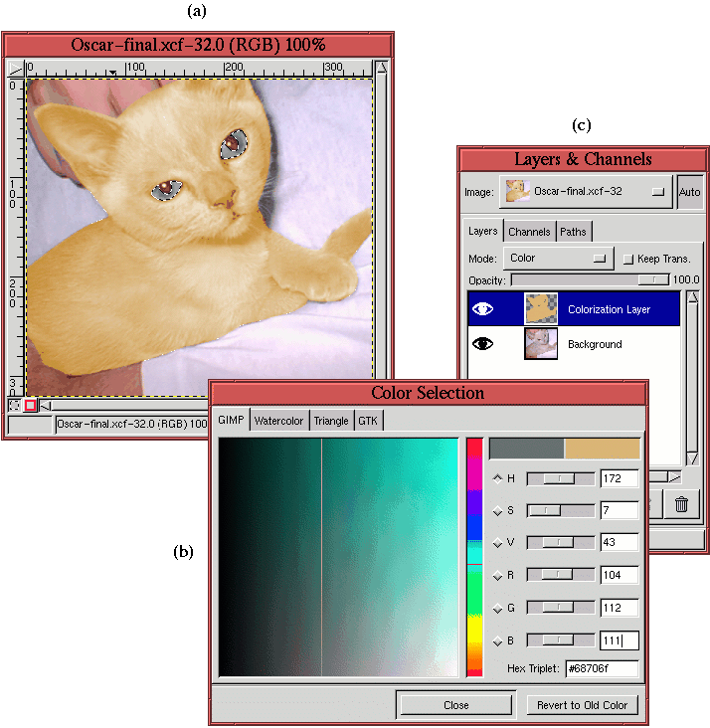Click the Background layer thumbnail

click(x=541, y=344)
